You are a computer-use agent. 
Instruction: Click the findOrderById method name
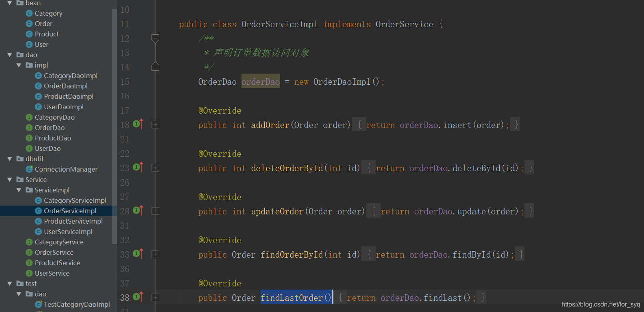pos(292,255)
